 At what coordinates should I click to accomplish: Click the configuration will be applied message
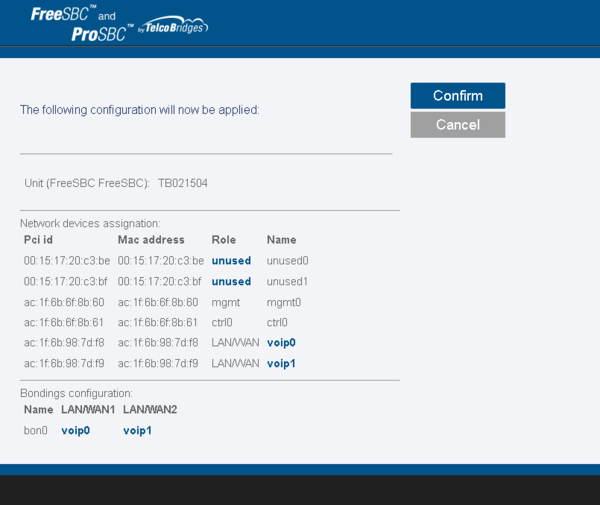tap(140, 110)
